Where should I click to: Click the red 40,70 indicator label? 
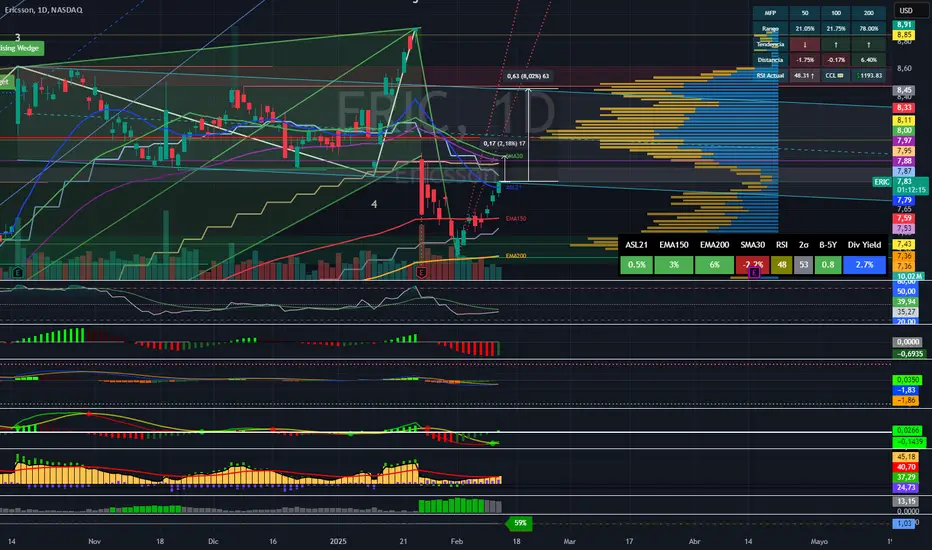point(906,467)
